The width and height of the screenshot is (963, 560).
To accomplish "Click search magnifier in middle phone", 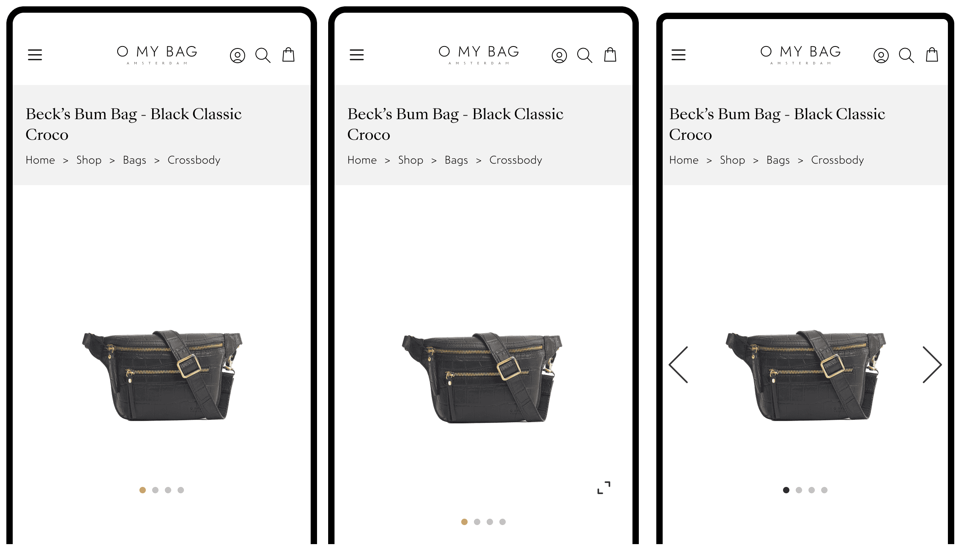I will tap(584, 55).
